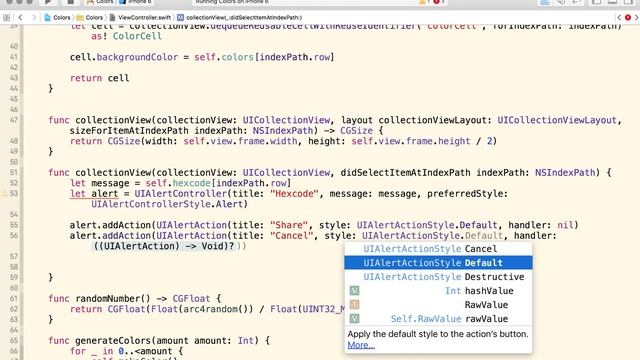Screen dimensions: 640x360
Task: Click the warning icon beside line 53
Action: pyautogui.click(x=4, y=193)
